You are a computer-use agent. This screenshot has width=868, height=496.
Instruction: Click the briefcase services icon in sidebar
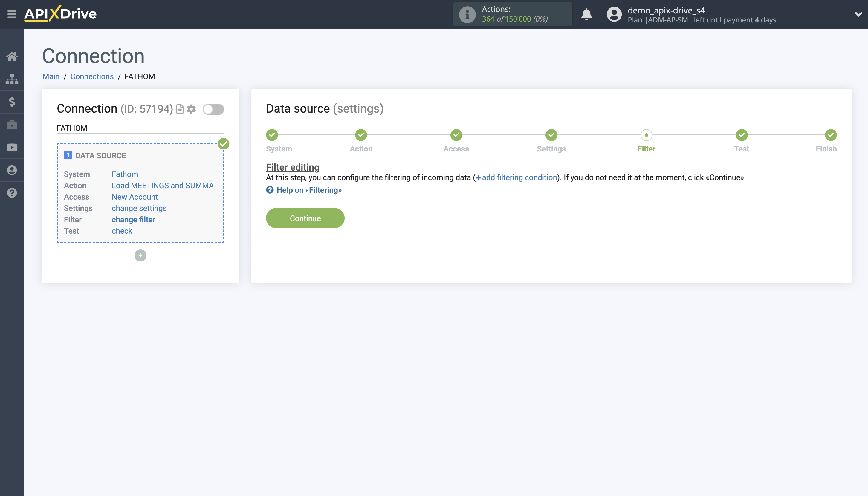click(x=12, y=125)
